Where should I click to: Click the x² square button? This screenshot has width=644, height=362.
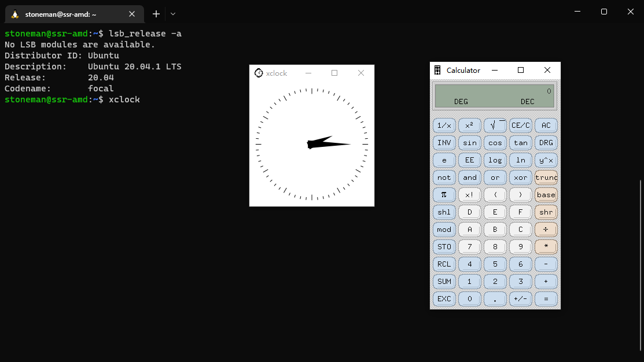click(469, 125)
